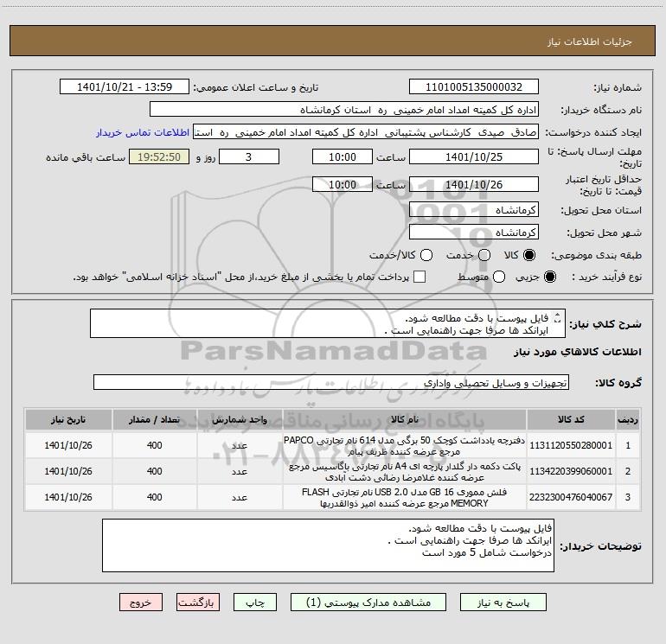Click the نام کالا column header
Image resolution: width=666 pixels, height=644 pixels.
[x=405, y=419]
